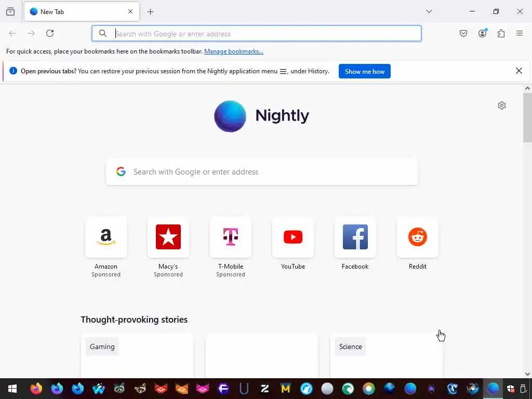Open the Nightly application hamburger menu
Image resolution: width=532 pixels, height=399 pixels.
[520, 33]
